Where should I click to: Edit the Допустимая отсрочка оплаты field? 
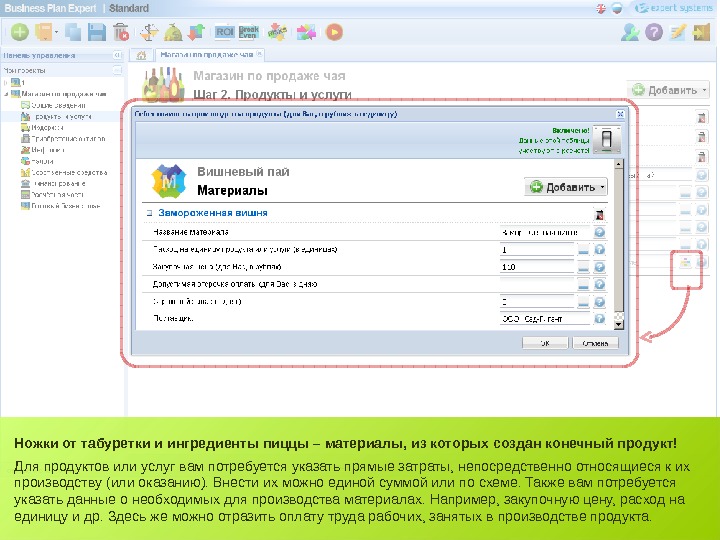point(537,284)
